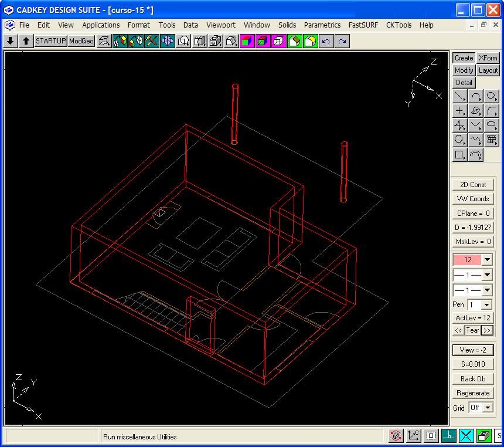The width and height of the screenshot is (504, 447).
Task: Click the pink color 12 swatch
Action: 467,260
